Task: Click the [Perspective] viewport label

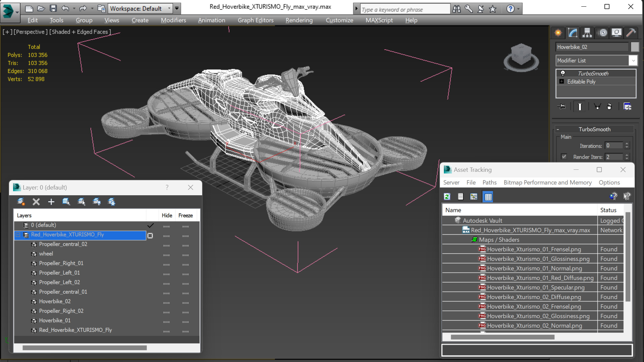Action: [30, 32]
